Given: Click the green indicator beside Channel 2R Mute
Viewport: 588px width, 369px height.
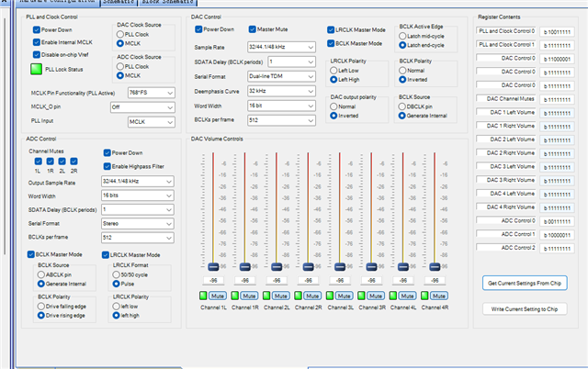Looking at the screenshot, I should 298,296.
